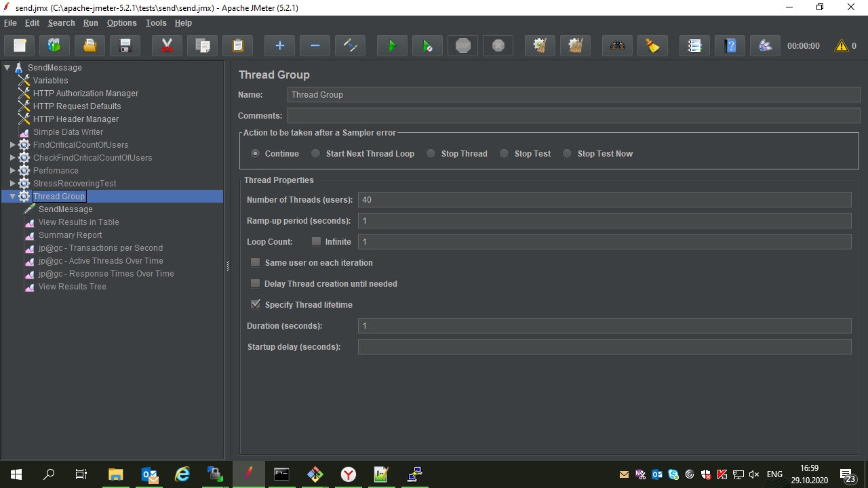Image resolution: width=868 pixels, height=488 pixels.
Task: Click the Comments input field
Action: pyautogui.click(x=574, y=116)
